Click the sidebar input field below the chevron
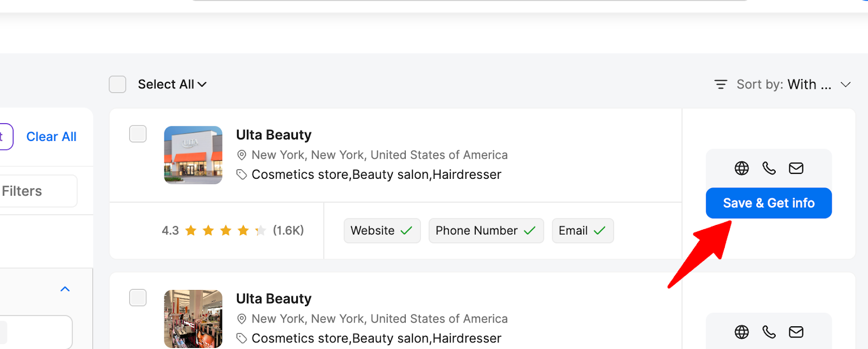The image size is (868, 349). tap(36, 332)
